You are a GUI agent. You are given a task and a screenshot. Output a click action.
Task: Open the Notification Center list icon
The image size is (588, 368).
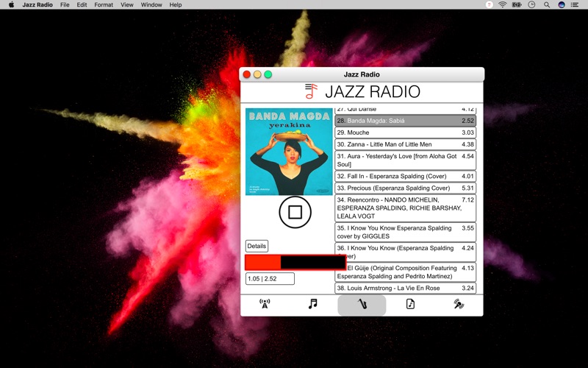575,4
